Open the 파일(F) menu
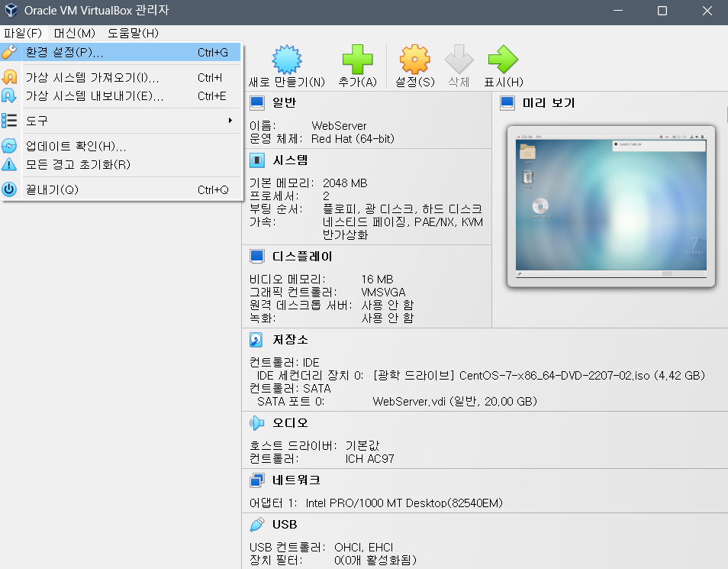728x569 pixels. click(23, 33)
